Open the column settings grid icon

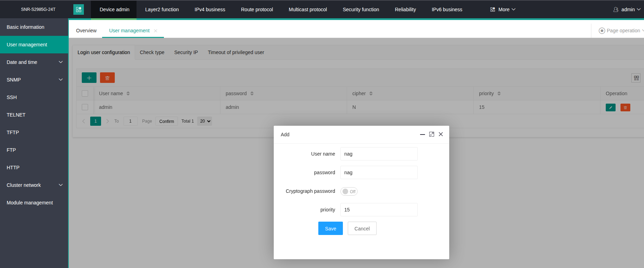point(636,78)
